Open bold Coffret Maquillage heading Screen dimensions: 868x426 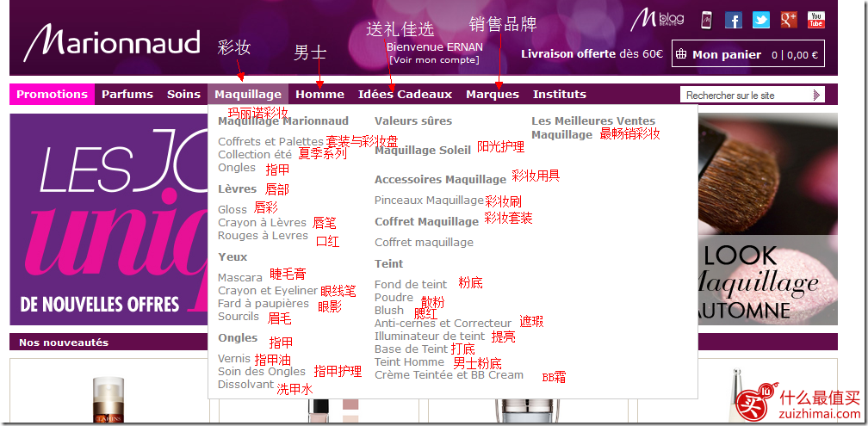click(x=427, y=221)
